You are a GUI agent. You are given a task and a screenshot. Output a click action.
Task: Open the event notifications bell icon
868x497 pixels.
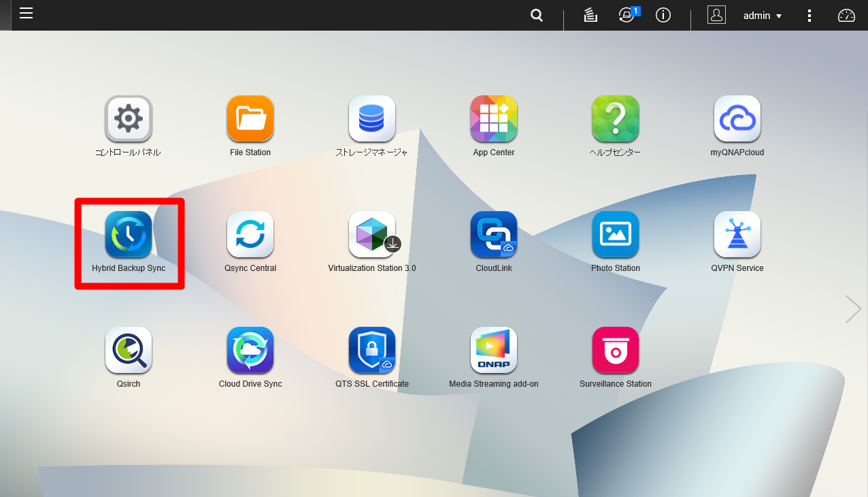(627, 15)
